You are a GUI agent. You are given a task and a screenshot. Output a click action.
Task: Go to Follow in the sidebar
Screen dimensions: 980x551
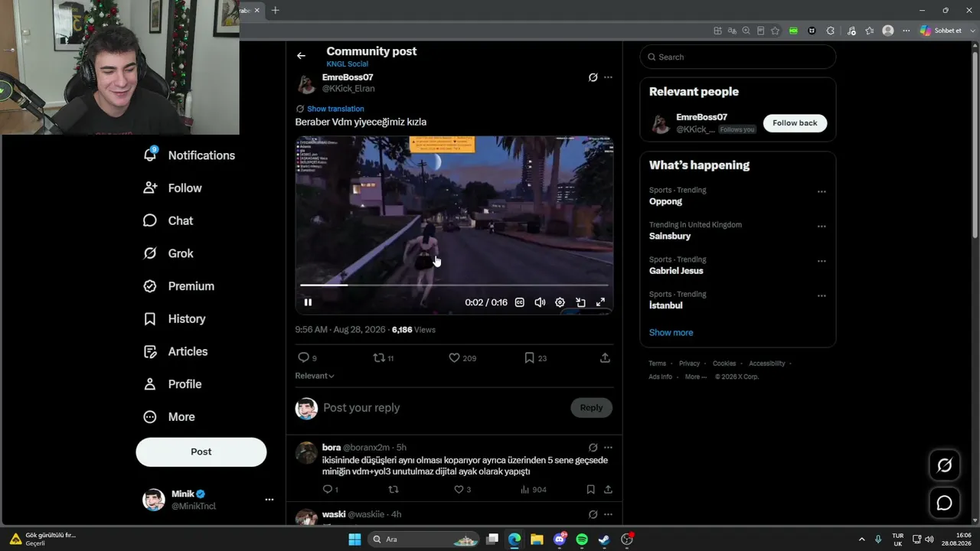tap(172, 188)
